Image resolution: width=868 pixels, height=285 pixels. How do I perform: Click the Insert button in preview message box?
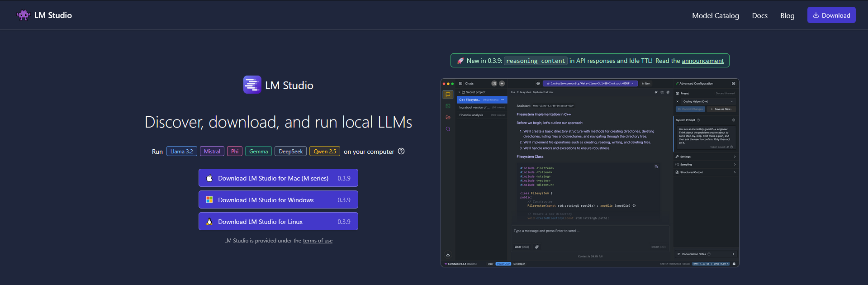[658, 247]
